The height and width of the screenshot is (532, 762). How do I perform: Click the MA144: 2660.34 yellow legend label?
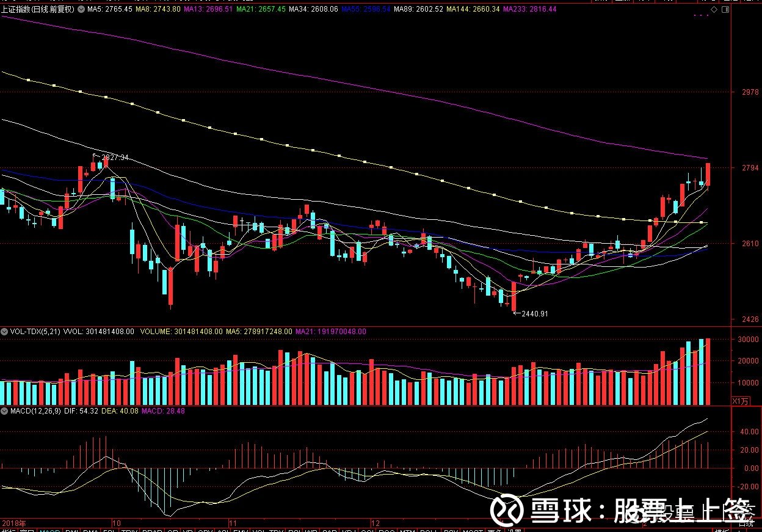click(x=473, y=10)
